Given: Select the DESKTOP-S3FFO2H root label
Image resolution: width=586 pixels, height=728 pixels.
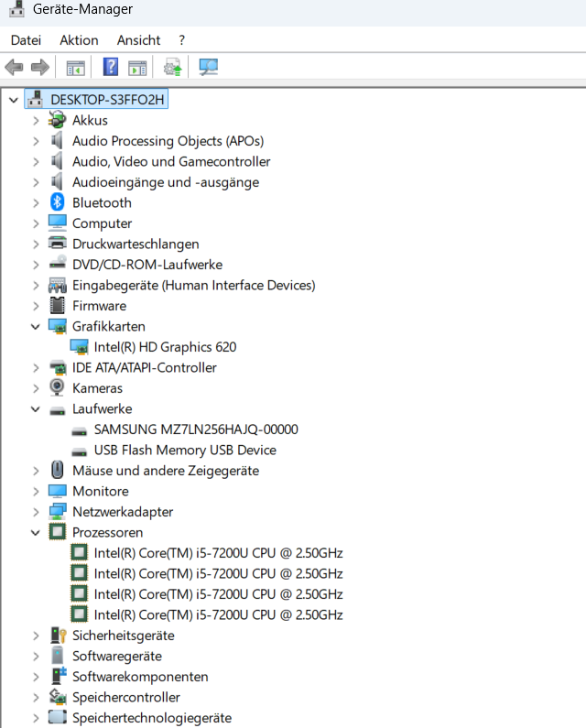Looking at the screenshot, I should (107, 100).
